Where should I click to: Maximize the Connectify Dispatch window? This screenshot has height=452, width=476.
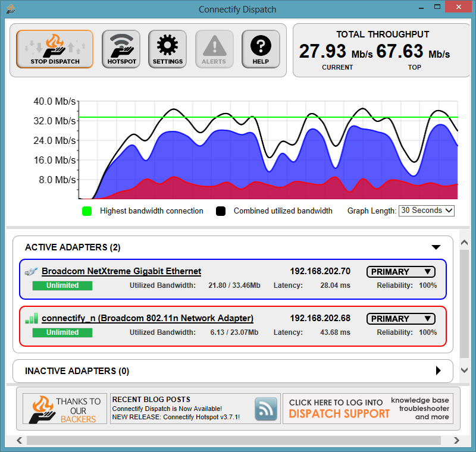437,7
